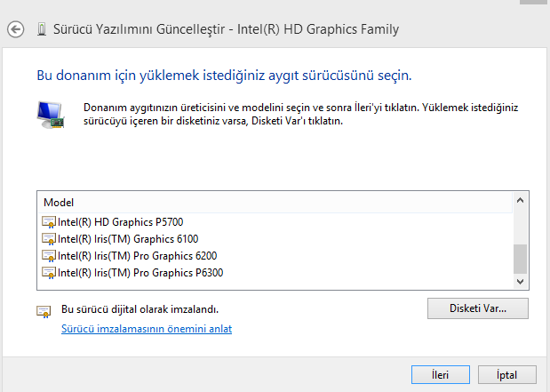This screenshot has height=392, width=550.
Task: Click the device icon in title bar
Action: pyautogui.click(x=41, y=30)
